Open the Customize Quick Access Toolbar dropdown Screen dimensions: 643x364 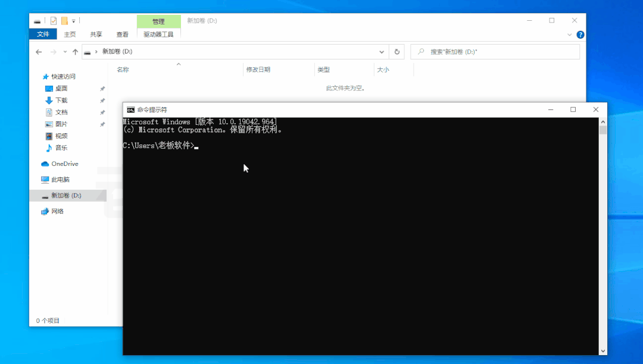click(73, 21)
